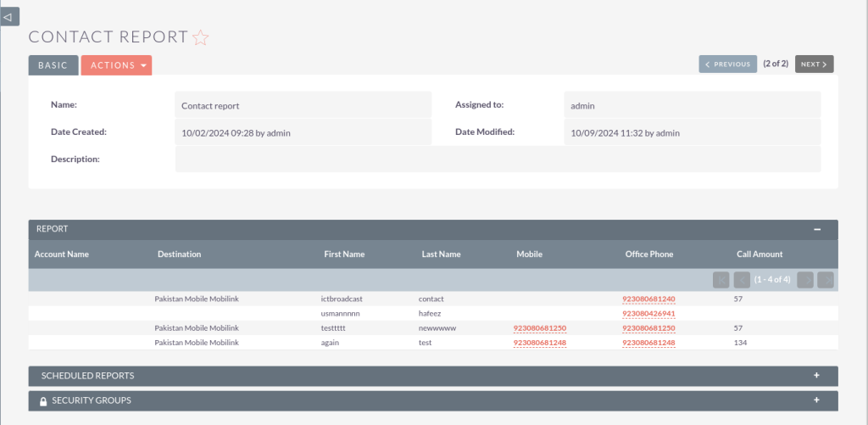Open mobile number 923080681248 link
The width and height of the screenshot is (868, 425).
(540, 343)
